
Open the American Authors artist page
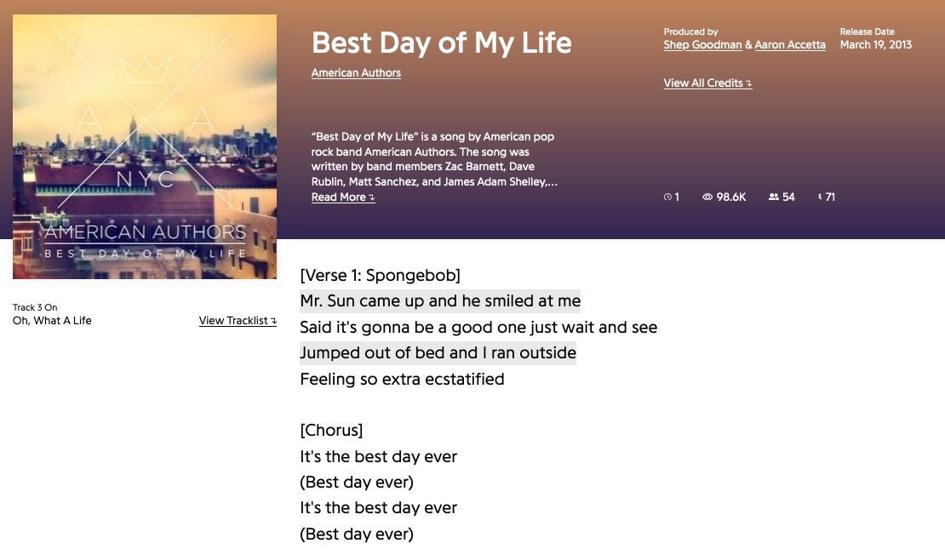point(355,72)
